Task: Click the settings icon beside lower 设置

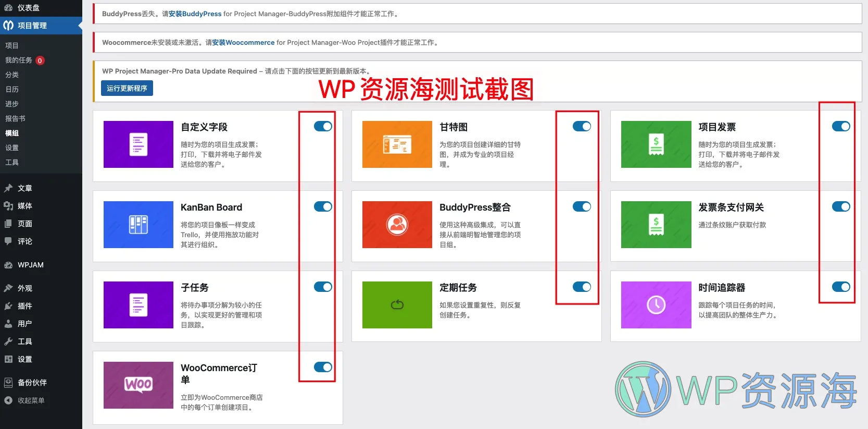Action: [8, 359]
